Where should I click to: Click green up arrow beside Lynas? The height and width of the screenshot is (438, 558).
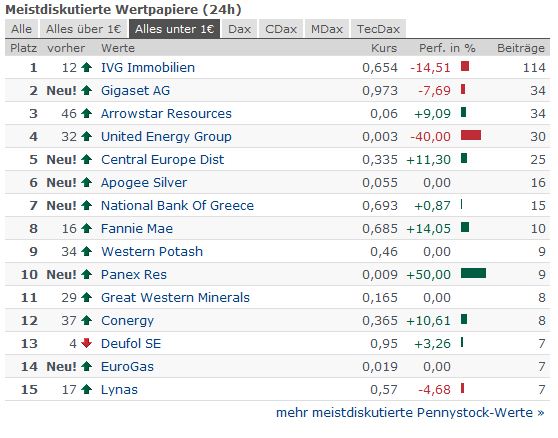(86, 389)
